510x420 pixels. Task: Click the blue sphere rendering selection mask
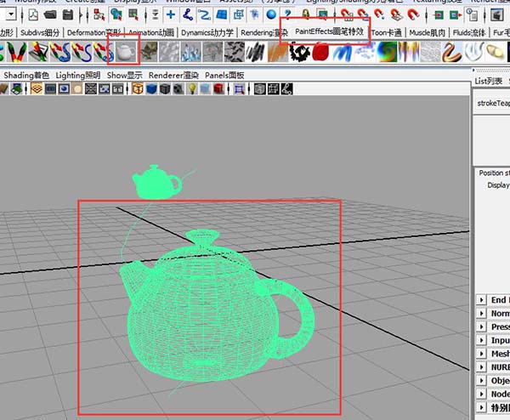point(271,14)
